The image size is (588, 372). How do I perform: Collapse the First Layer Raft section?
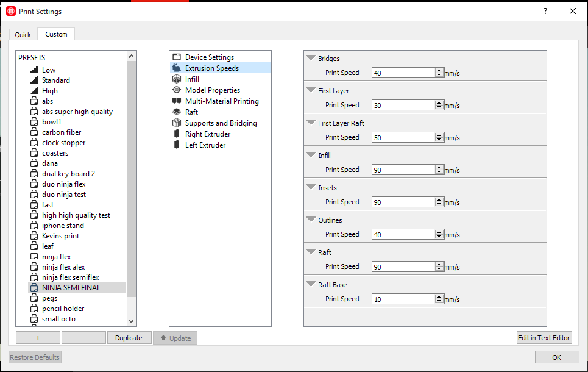(311, 123)
